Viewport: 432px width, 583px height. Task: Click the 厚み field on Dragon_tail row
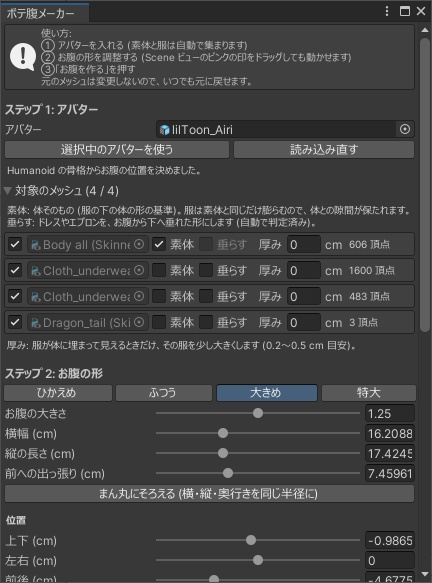click(304, 322)
